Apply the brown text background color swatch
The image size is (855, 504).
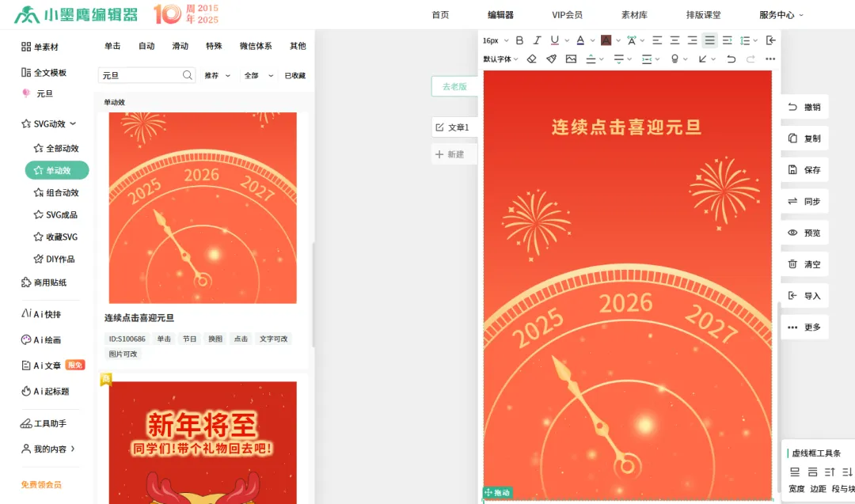[x=606, y=40]
